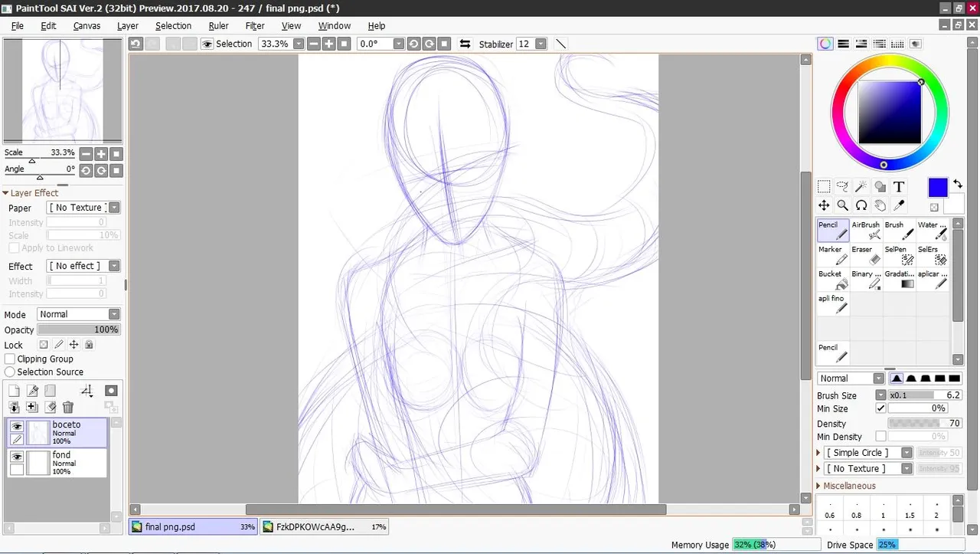Select the Water color tool
The image size is (980, 554).
[932, 231]
